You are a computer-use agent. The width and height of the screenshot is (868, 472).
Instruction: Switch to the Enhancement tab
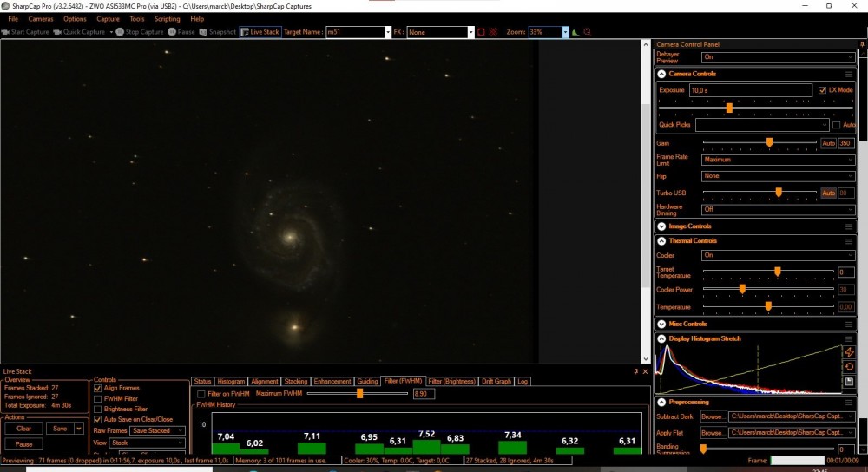332,381
